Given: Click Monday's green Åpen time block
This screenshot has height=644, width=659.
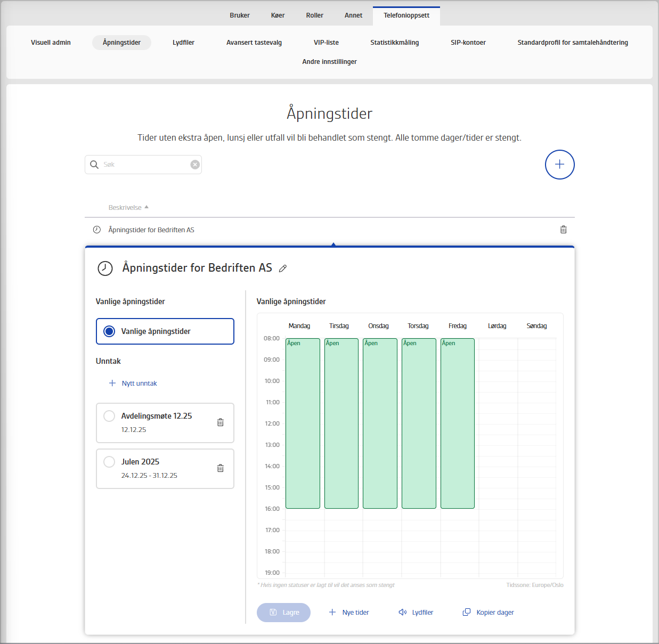Looking at the screenshot, I should click(303, 423).
